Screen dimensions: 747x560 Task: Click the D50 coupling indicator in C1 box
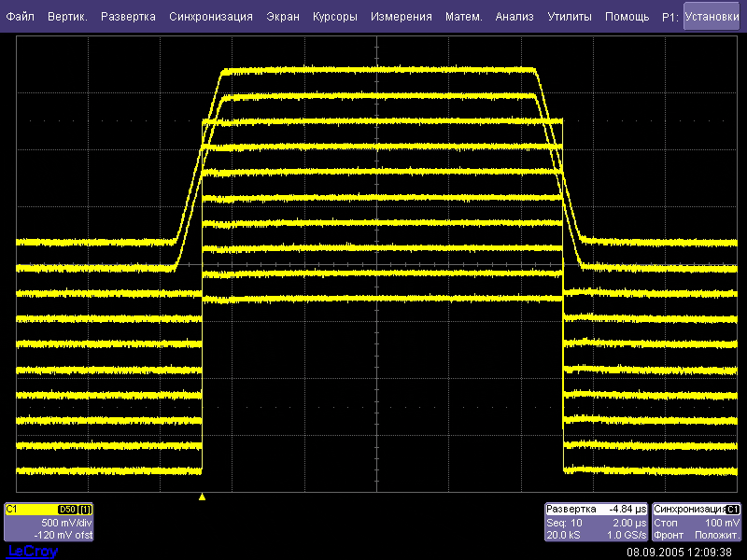67,510
